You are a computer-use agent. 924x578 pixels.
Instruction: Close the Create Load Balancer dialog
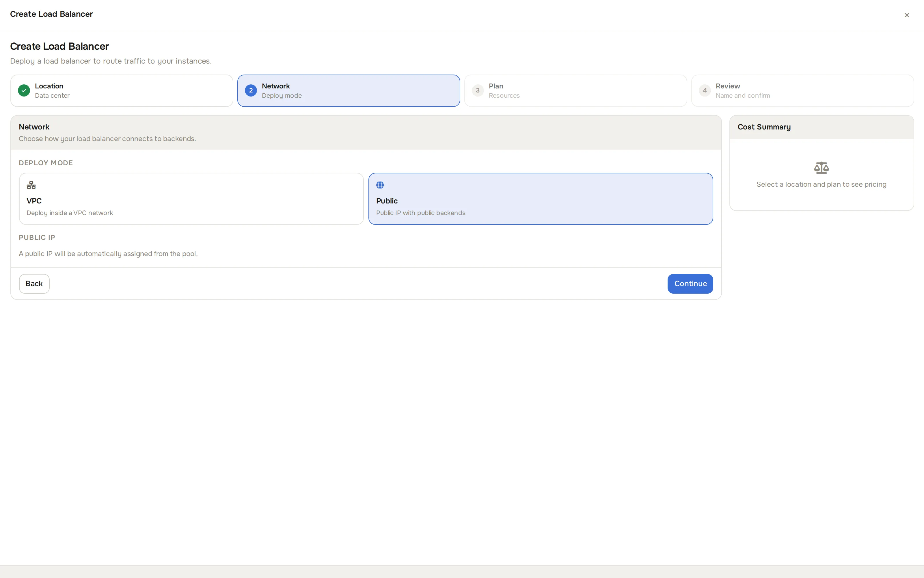(x=906, y=15)
